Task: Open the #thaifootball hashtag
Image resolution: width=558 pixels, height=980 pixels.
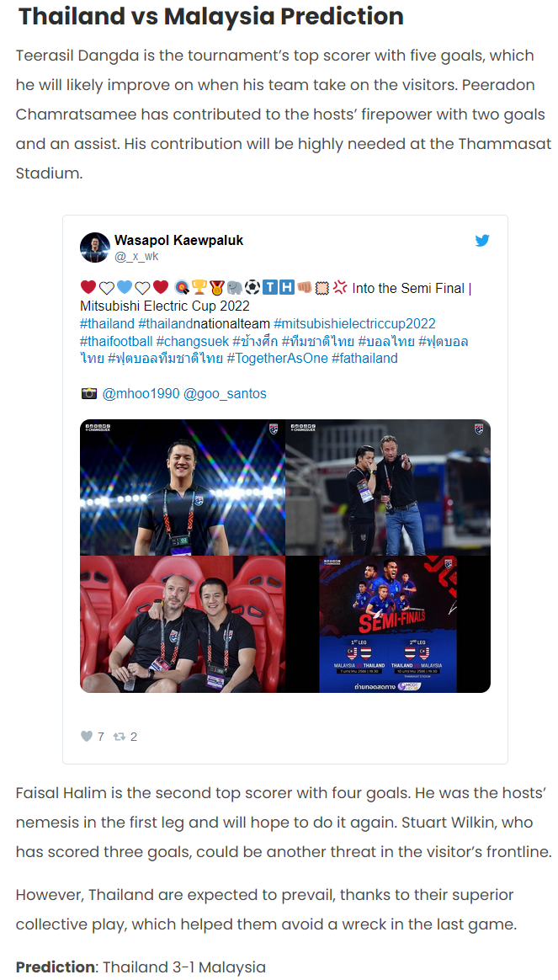Action: [x=116, y=341]
